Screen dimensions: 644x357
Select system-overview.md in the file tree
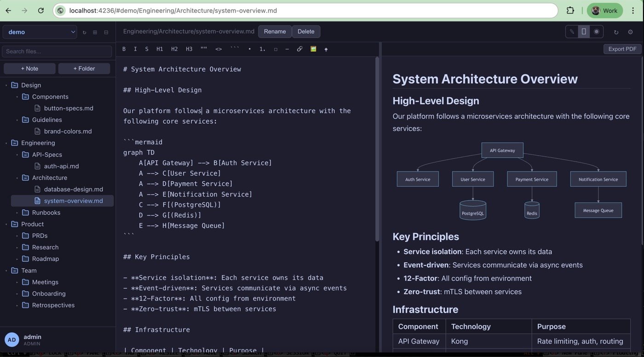(63, 201)
